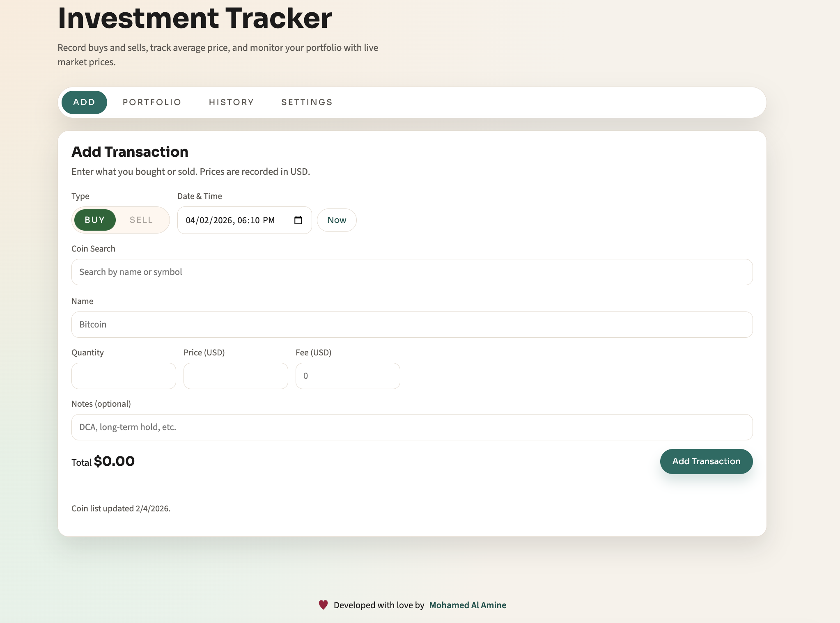Click the Notes field for DCA notes

point(412,427)
